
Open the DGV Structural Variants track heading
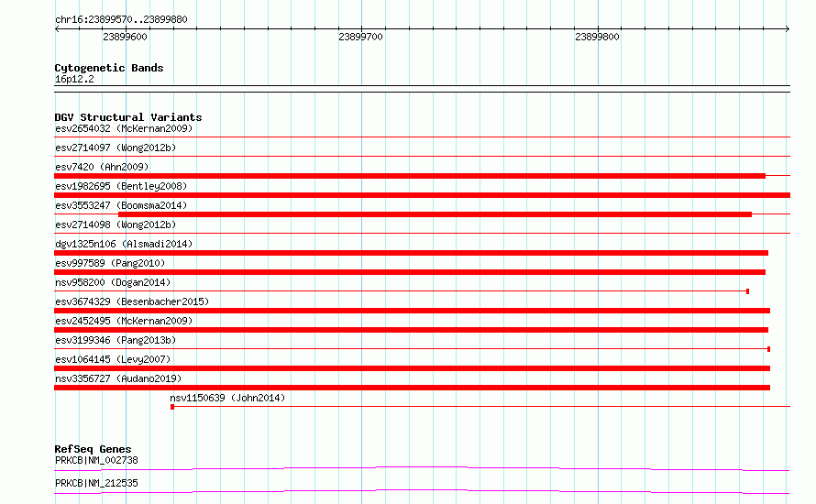tap(128, 117)
